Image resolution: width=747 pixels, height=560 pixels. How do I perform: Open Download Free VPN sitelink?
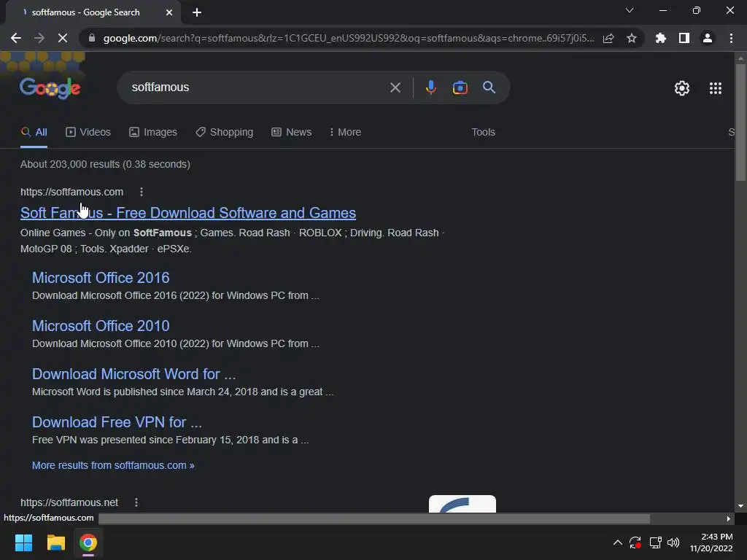pos(117,422)
